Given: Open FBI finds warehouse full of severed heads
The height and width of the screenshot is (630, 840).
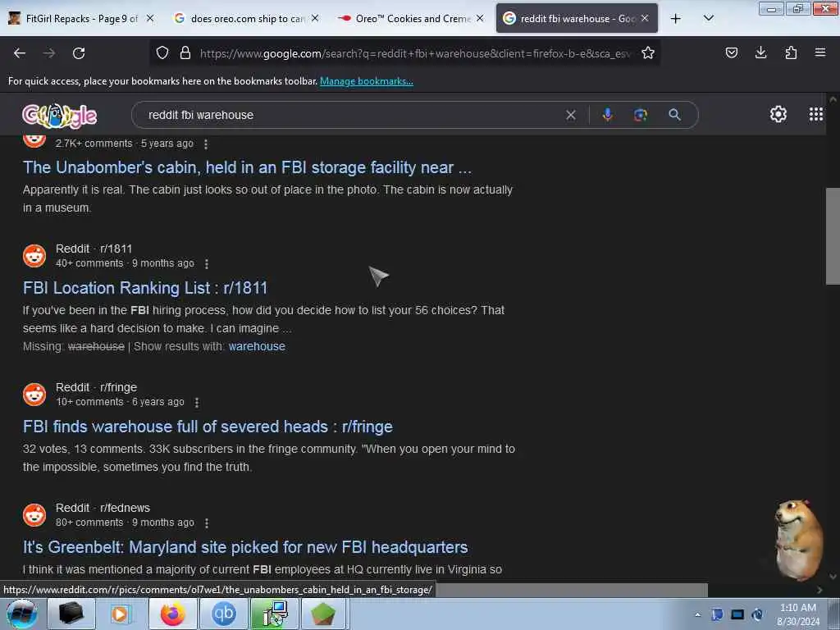Looking at the screenshot, I should tap(208, 427).
